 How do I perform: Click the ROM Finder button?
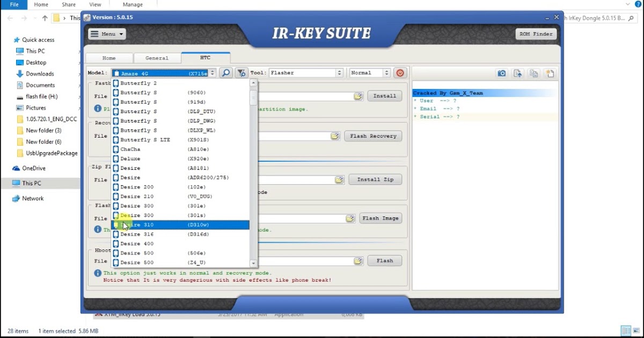tap(536, 34)
